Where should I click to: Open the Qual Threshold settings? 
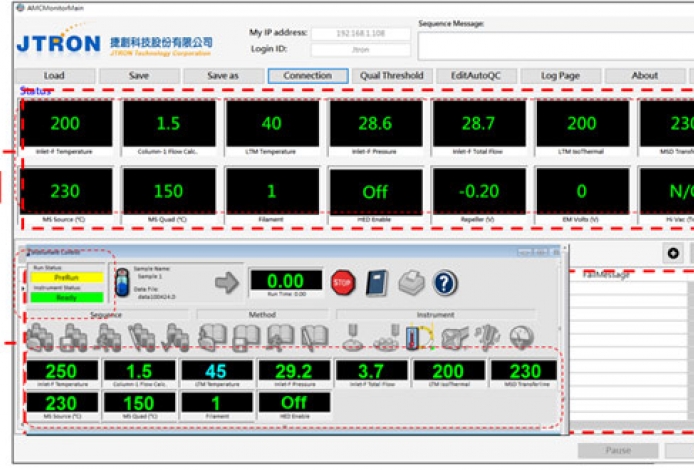pyautogui.click(x=392, y=75)
